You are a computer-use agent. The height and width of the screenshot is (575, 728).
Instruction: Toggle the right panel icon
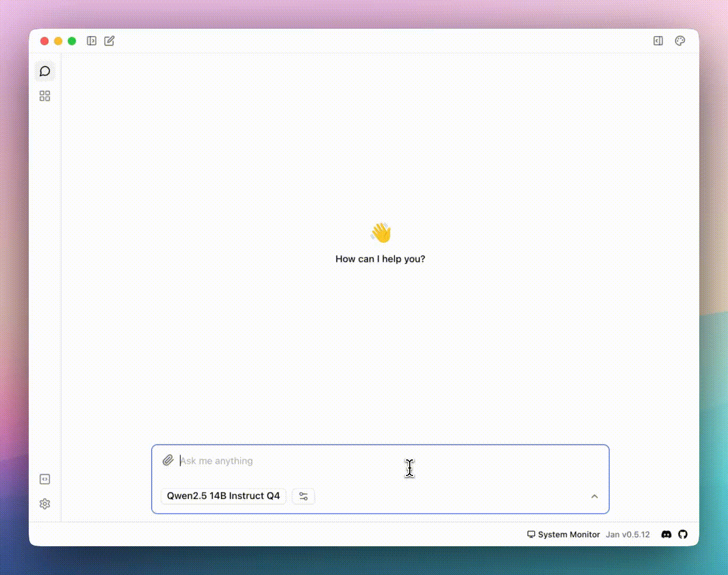[x=658, y=41]
